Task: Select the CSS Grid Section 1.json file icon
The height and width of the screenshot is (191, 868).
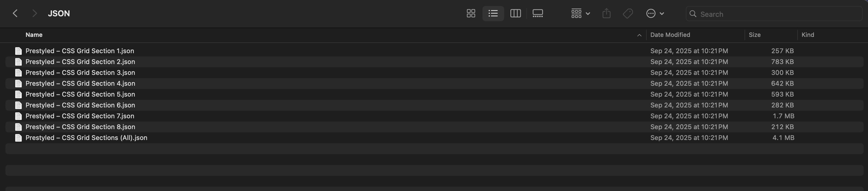Action: click(18, 51)
